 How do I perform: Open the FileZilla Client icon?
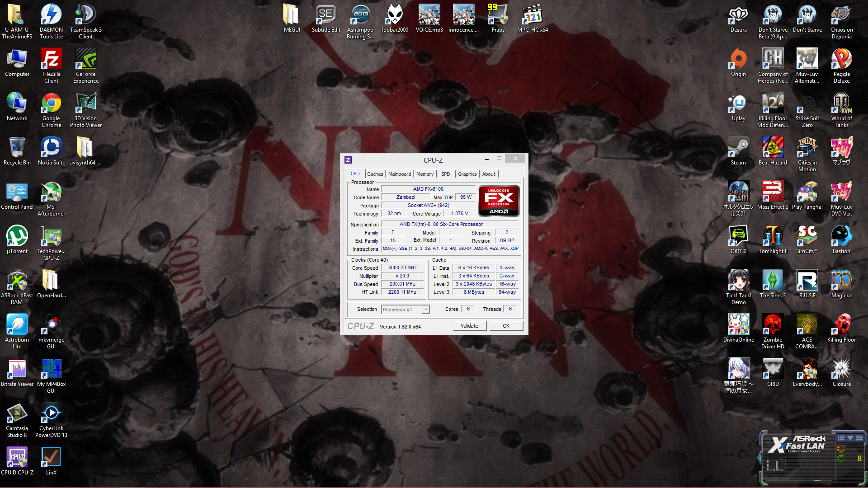(x=51, y=61)
